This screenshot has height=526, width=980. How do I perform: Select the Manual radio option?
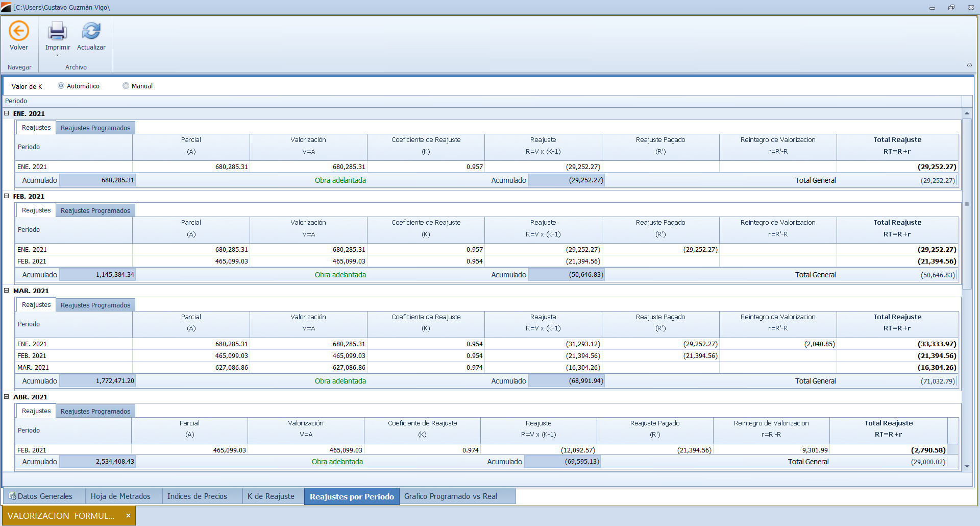[x=126, y=86]
